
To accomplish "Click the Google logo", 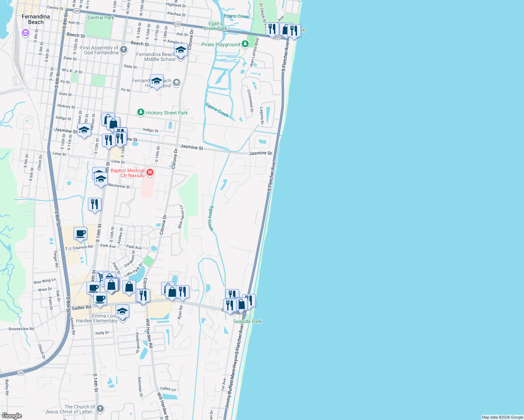I will 11,415.
